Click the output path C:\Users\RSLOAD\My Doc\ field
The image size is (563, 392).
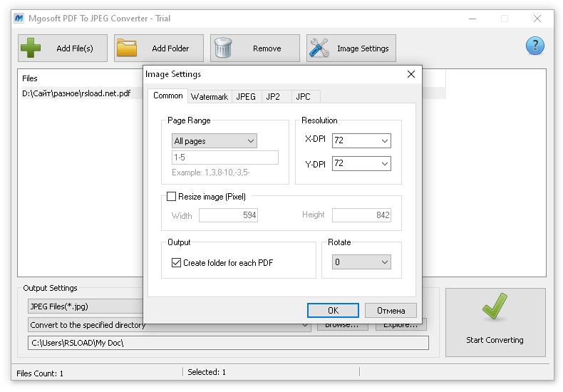pos(228,343)
